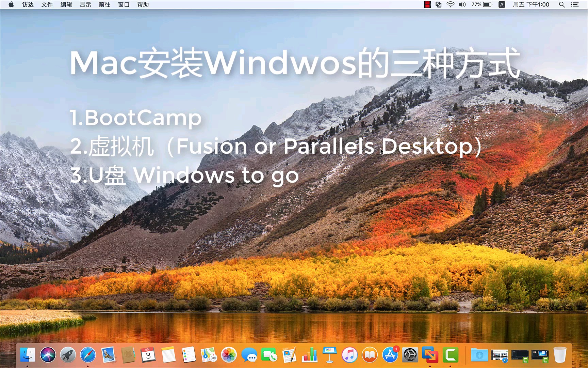Open System Preferences gear icon
588x368 pixels.
pyautogui.click(x=410, y=355)
